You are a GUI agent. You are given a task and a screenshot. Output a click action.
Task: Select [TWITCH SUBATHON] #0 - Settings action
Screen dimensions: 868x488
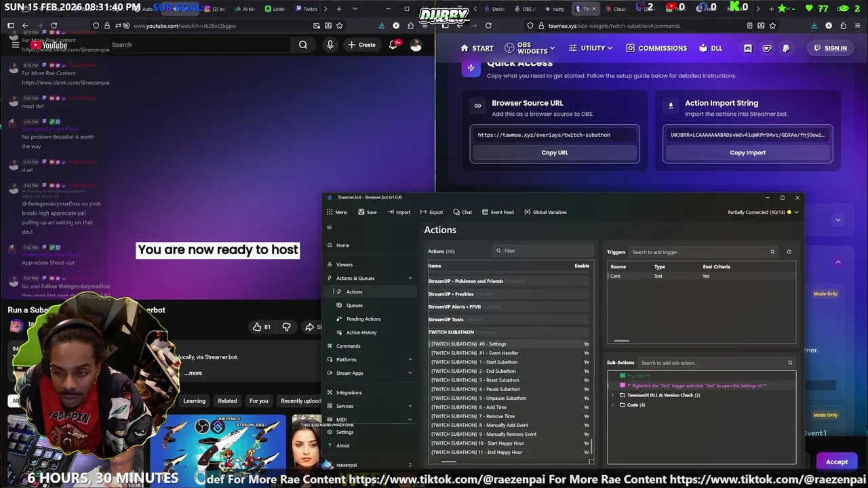(x=510, y=344)
